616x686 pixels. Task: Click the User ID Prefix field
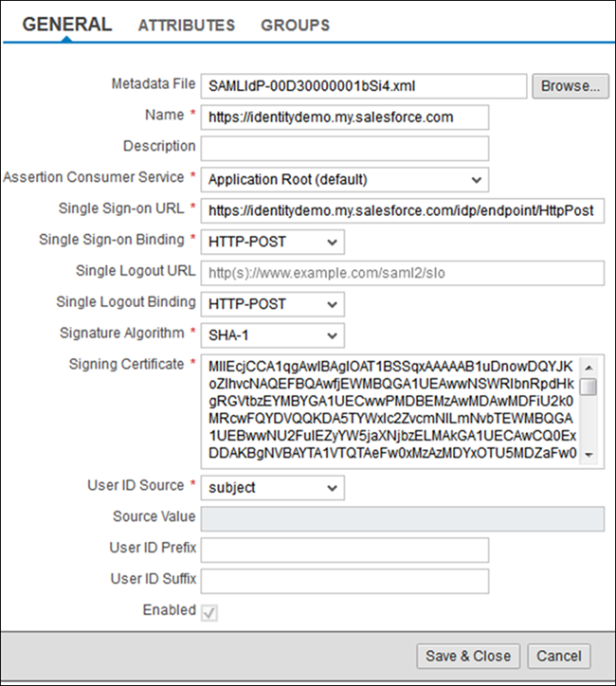[x=345, y=550]
